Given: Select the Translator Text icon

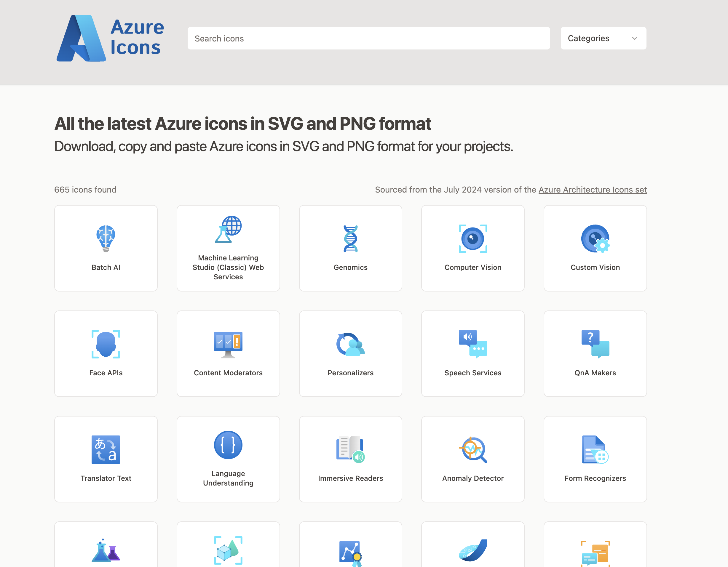Looking at the screenshot, I should (106, 449).
